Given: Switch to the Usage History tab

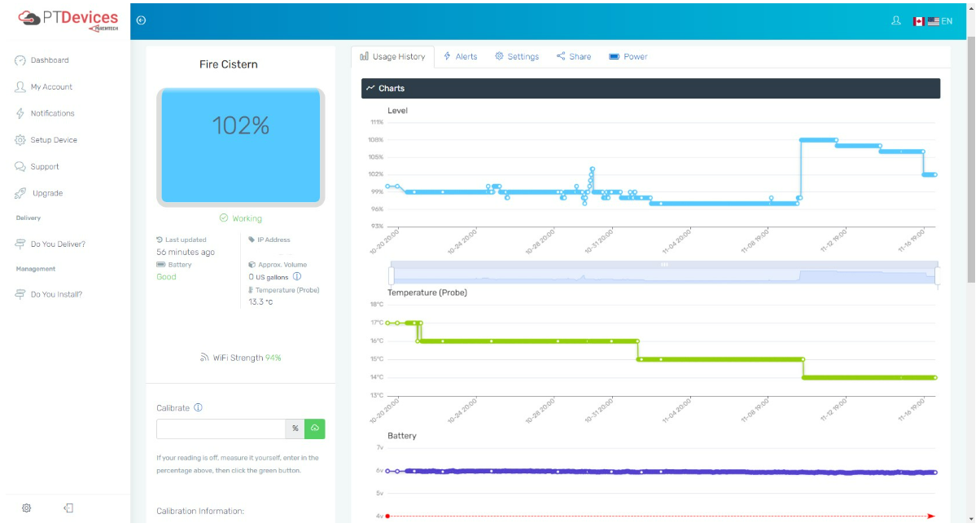Looking at the screenshot, I should tap(392, 57).
